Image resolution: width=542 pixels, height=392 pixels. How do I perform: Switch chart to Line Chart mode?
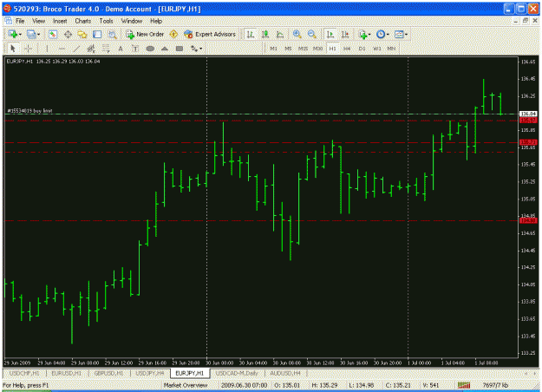point(280,34)
